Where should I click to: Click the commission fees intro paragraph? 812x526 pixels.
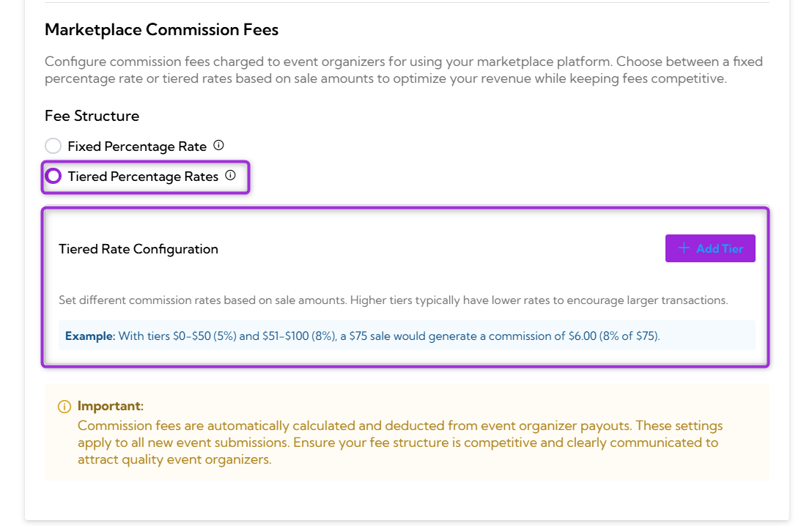point(403,70)
